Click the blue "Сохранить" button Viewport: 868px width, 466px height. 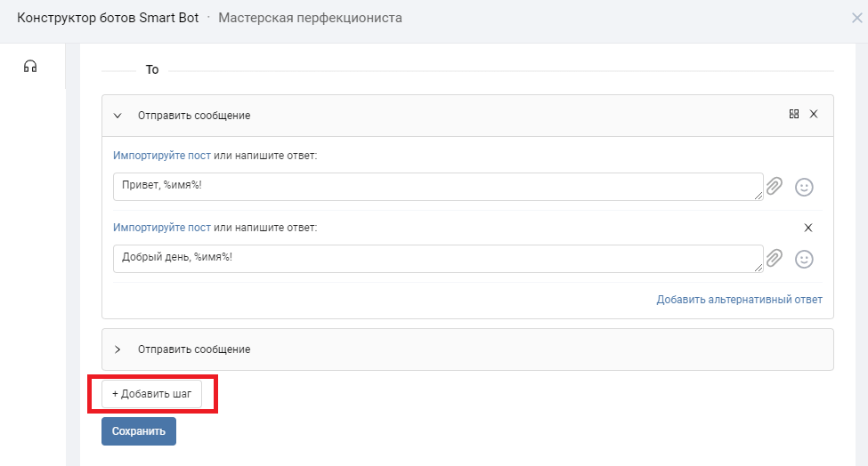click(139, 431)
